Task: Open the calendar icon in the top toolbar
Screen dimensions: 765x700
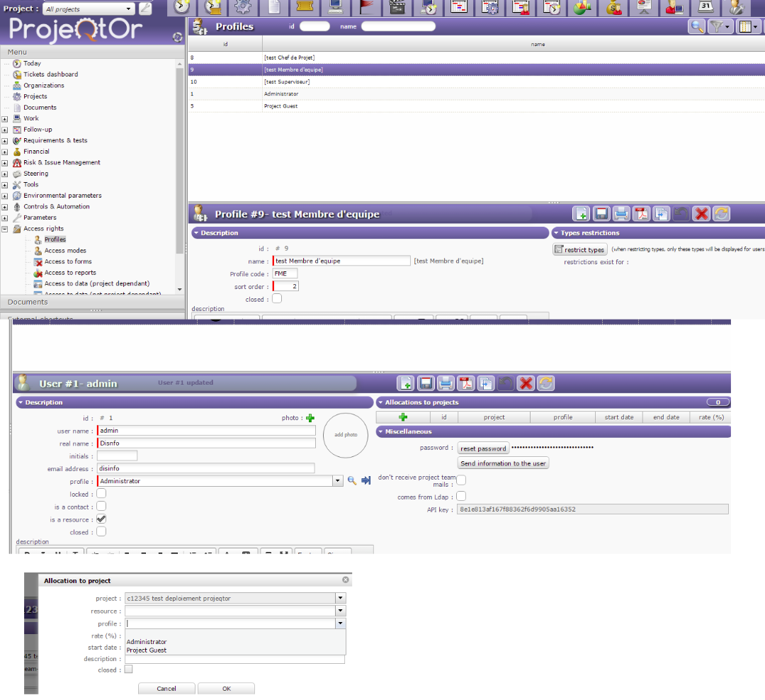Action: point(705,7)
